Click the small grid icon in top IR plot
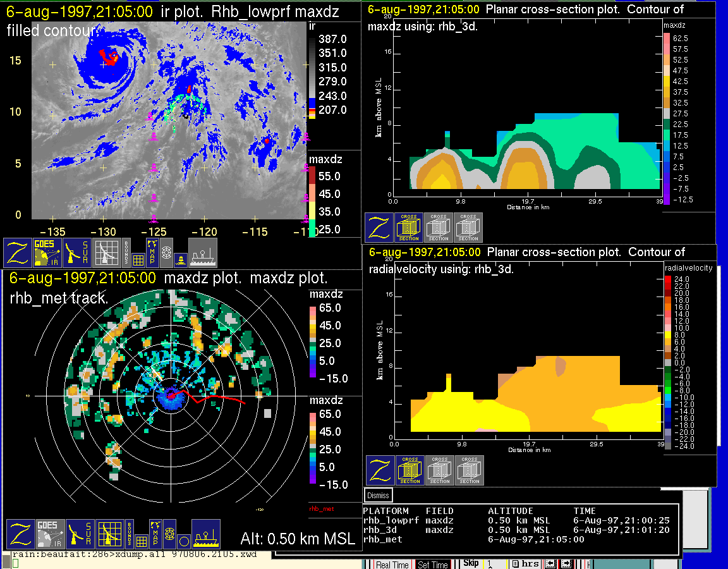Viewport: 728px width, 569px height. point(138,258)
